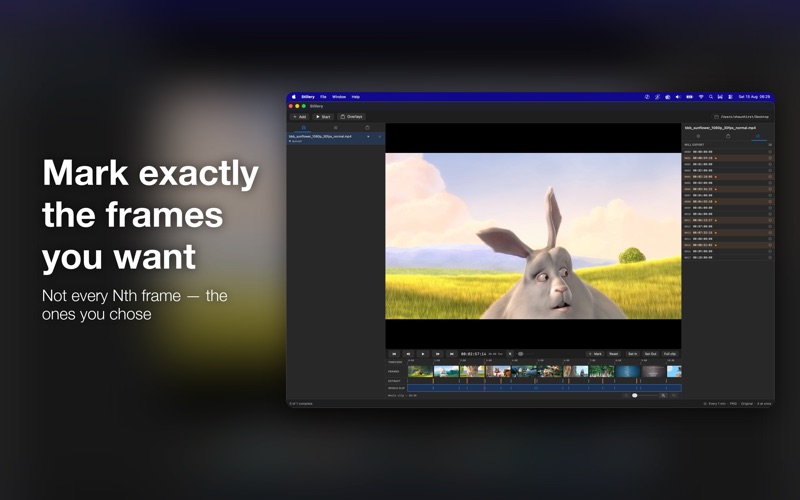Toggle circle on 00:03:00:00 export row
The height and width of the screenshot is (500, 800).
coord(770,183)
